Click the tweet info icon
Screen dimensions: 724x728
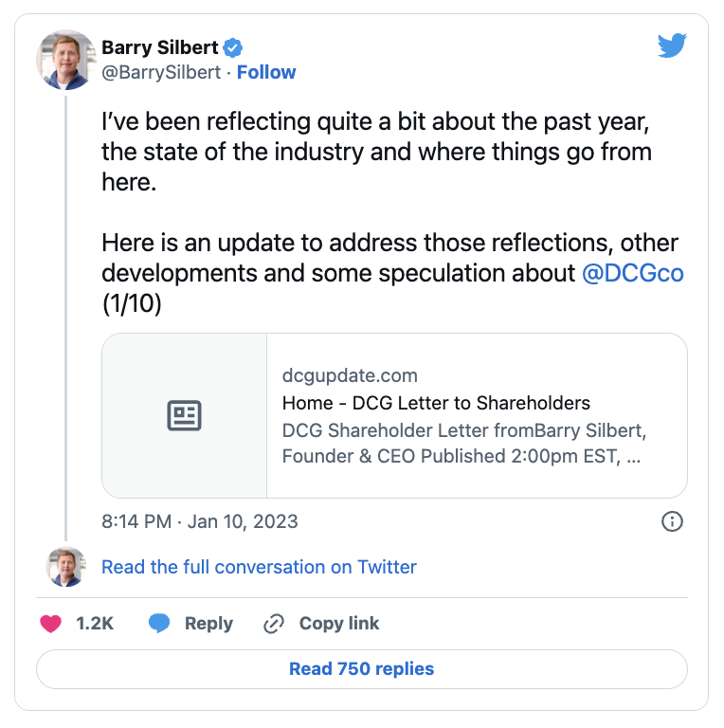[x=672, y=521]
